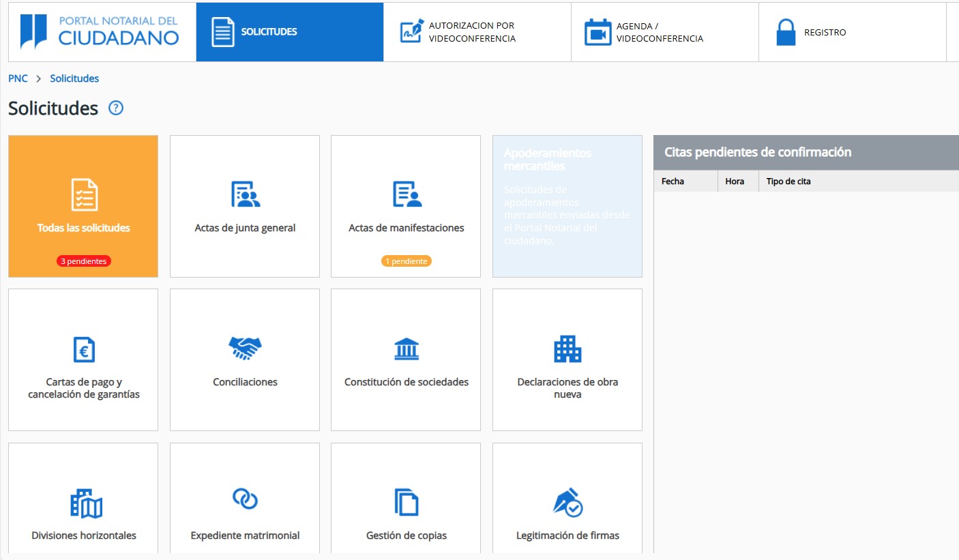Open Autorizacion por videoconferencia tab
The width and height of the screenshot is (959, 560).
[477, 32]
